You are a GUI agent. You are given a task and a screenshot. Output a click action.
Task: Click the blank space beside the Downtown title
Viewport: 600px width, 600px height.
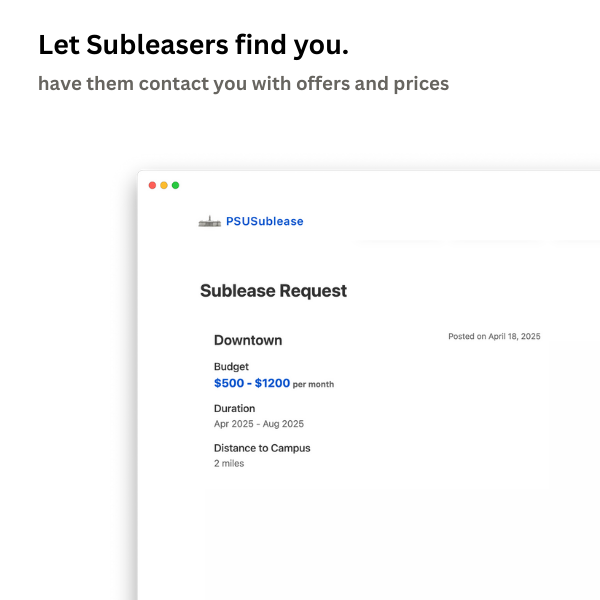(360, 340)
